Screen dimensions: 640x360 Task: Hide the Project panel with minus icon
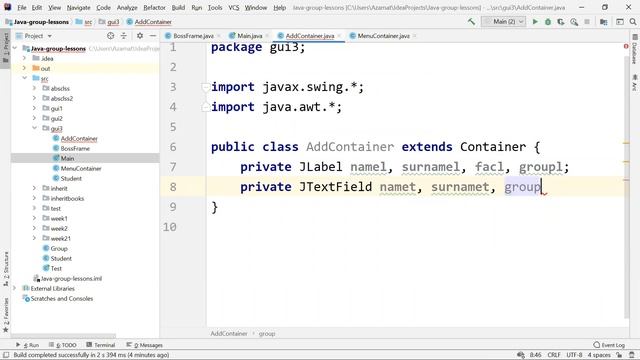pos(153,36)
